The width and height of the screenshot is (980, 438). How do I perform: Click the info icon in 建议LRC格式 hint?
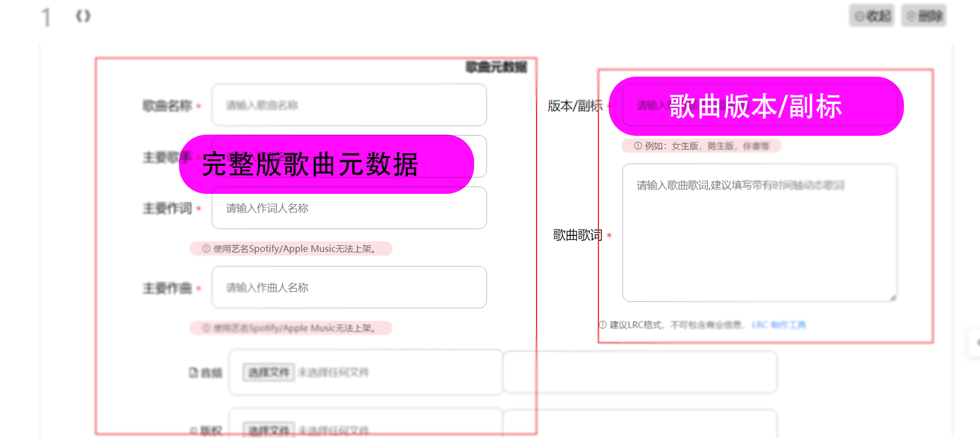[603, 325]
